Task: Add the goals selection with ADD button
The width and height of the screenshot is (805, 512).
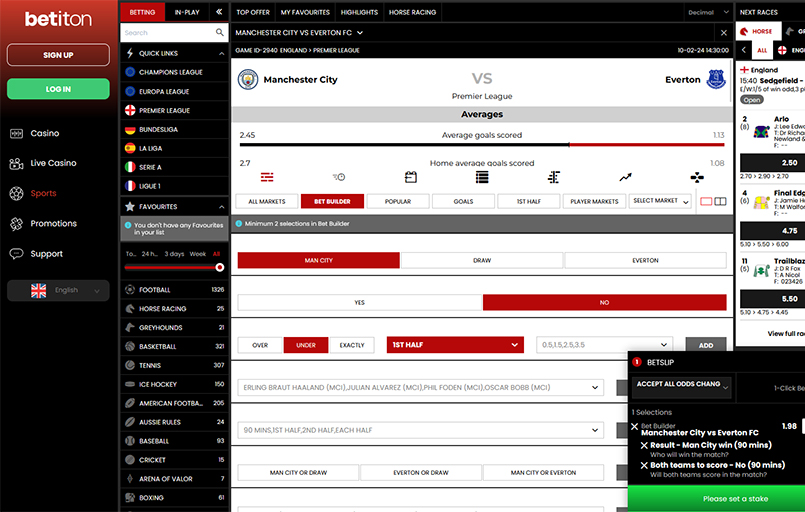Action: [x=706, y=346]
